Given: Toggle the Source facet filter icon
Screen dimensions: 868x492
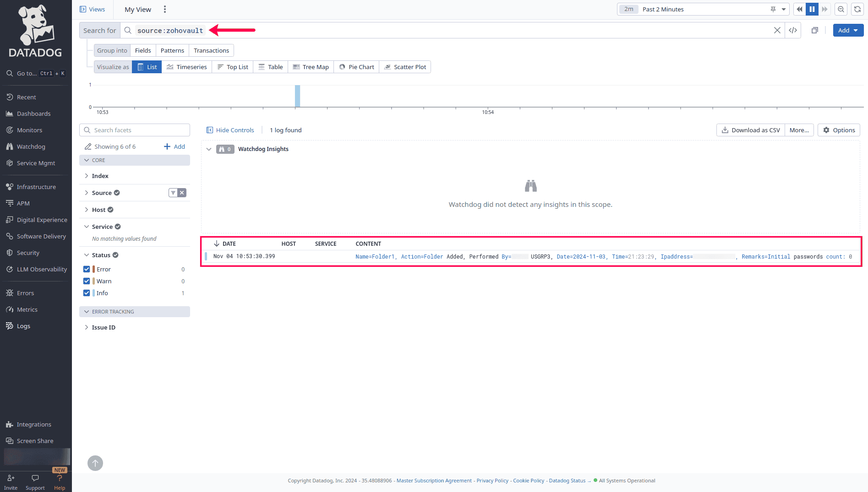Looking at the screenshot, I should (173, 193).
